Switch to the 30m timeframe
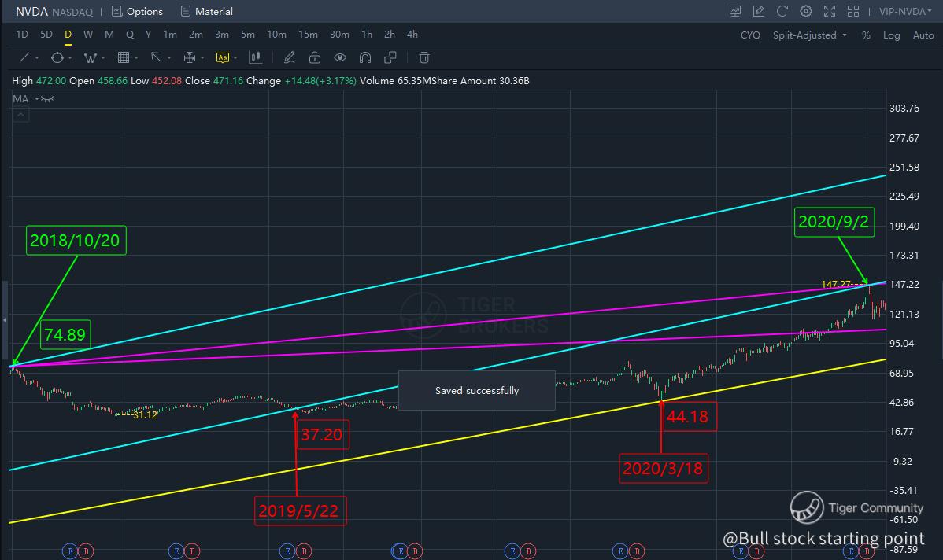 point(339,35)
